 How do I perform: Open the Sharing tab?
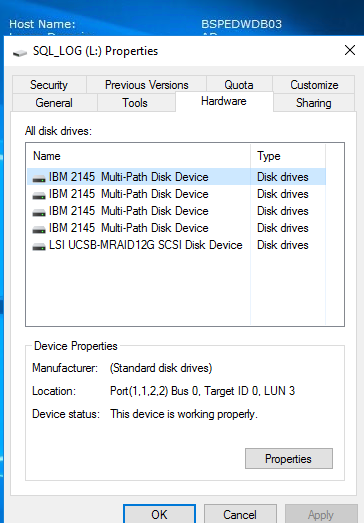314,103
